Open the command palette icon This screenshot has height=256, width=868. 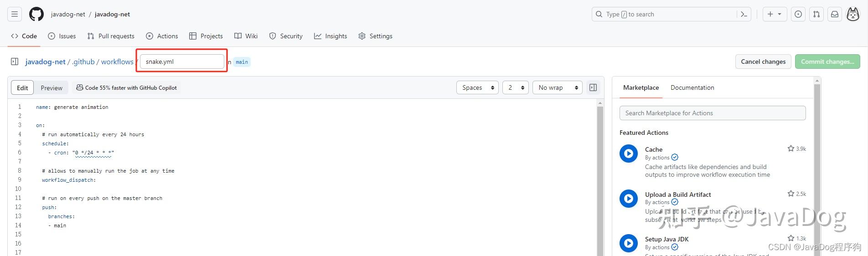click(744, 14)
